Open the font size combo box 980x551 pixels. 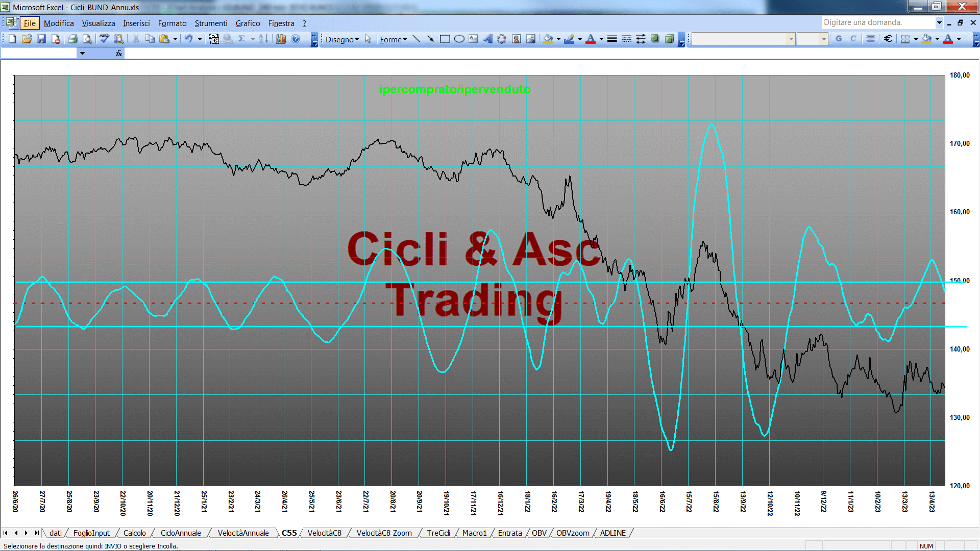tap(812, 39)
